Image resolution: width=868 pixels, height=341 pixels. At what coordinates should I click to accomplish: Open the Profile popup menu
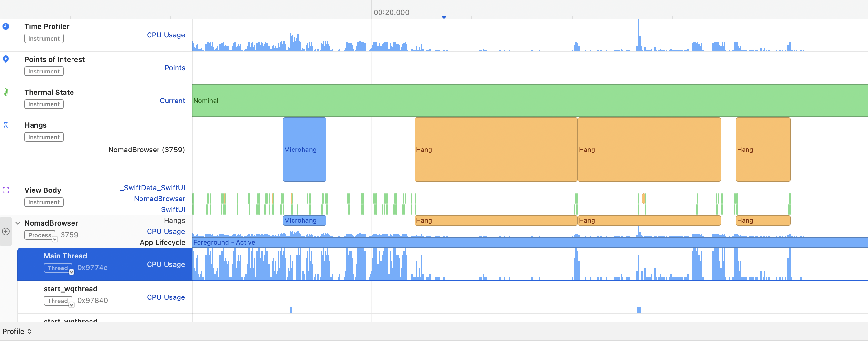pos(17,331)
